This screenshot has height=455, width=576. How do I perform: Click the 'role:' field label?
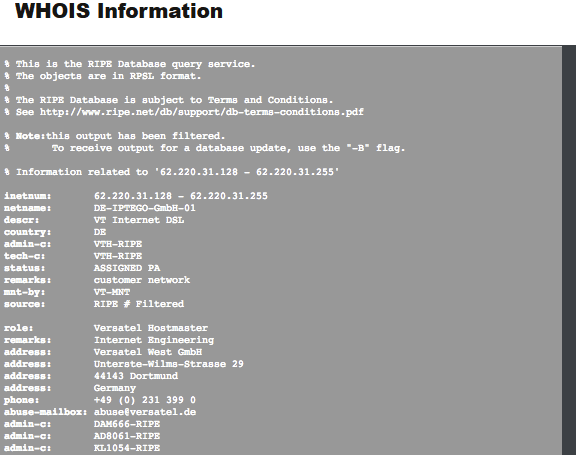(x=18, y=328)
